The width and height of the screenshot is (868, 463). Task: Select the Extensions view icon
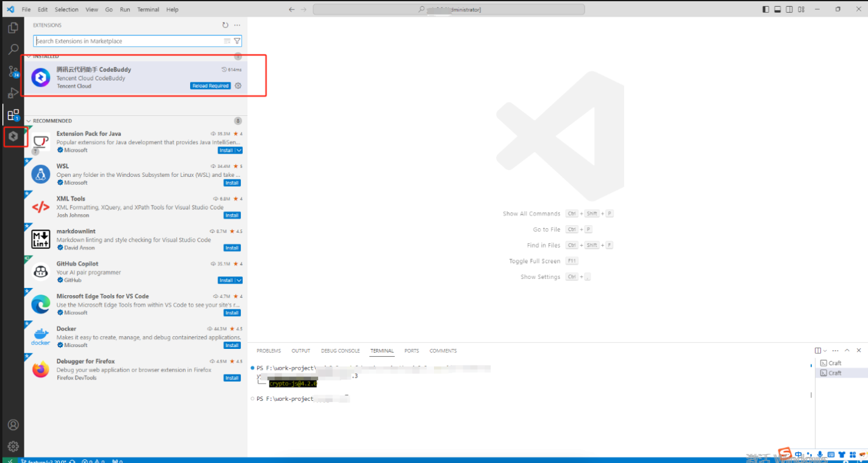(x=13, y=115)
